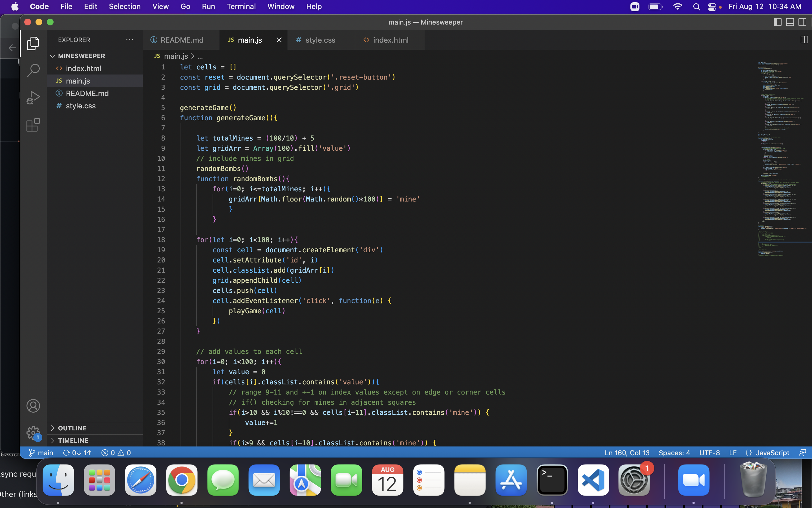
Task: Switch to the README.md tab
Action: (181, 40)
